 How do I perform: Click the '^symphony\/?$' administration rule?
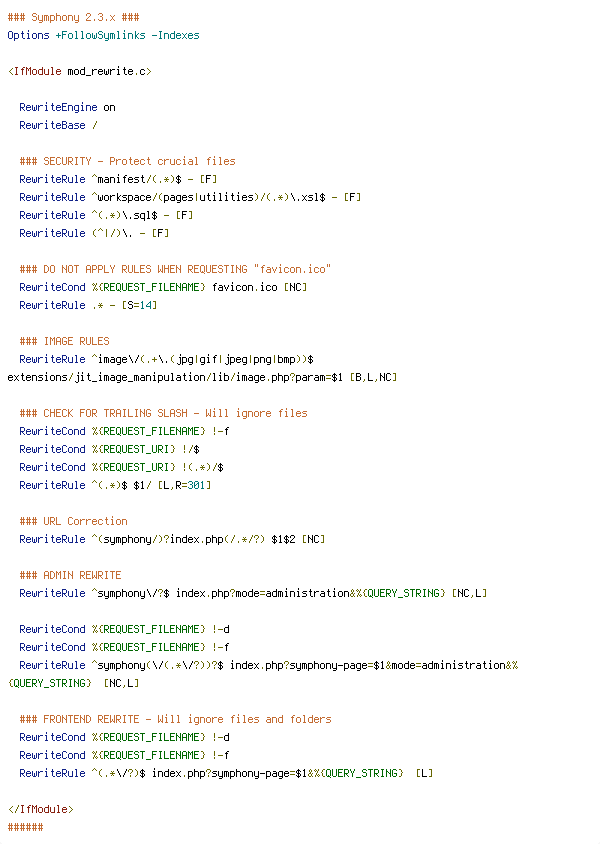coord(253,593)
